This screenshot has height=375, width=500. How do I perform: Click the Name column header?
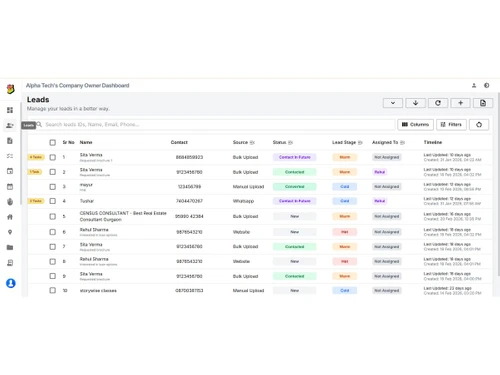click(x=86, y=142)
